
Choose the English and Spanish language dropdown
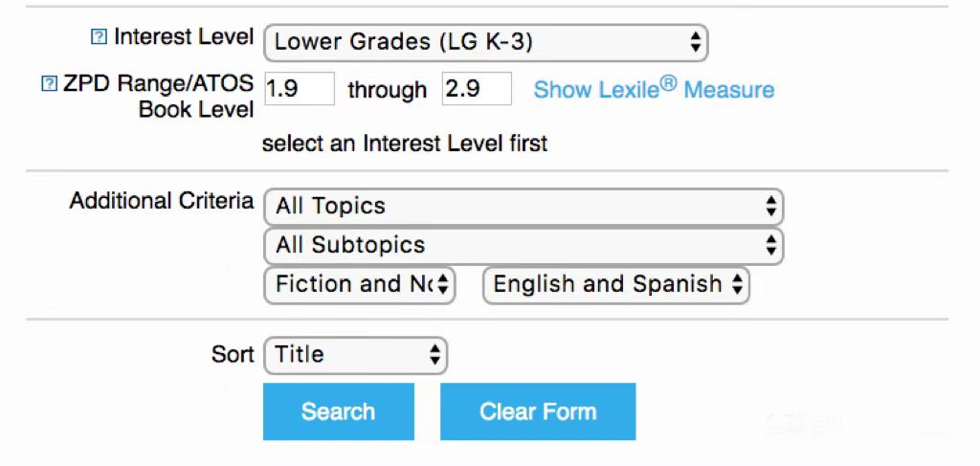click(x=616, y=285)
